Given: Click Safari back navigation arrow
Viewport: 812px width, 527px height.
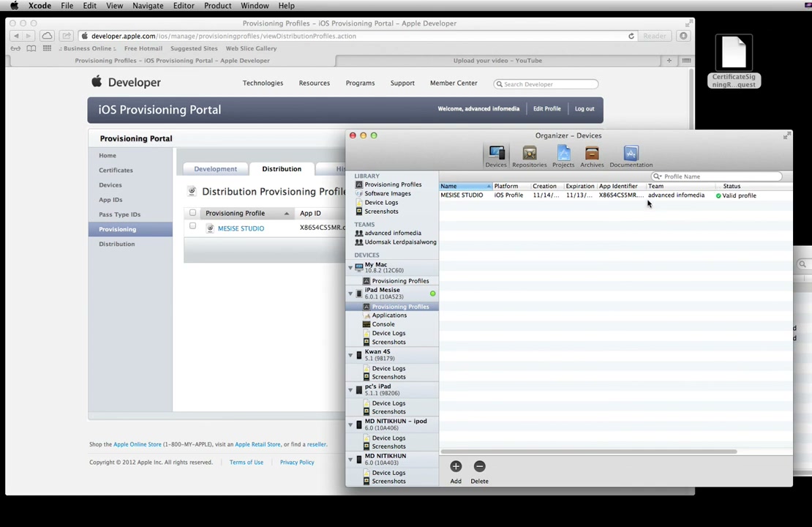Looking at the screenshot, I should (x=17, y=36).
